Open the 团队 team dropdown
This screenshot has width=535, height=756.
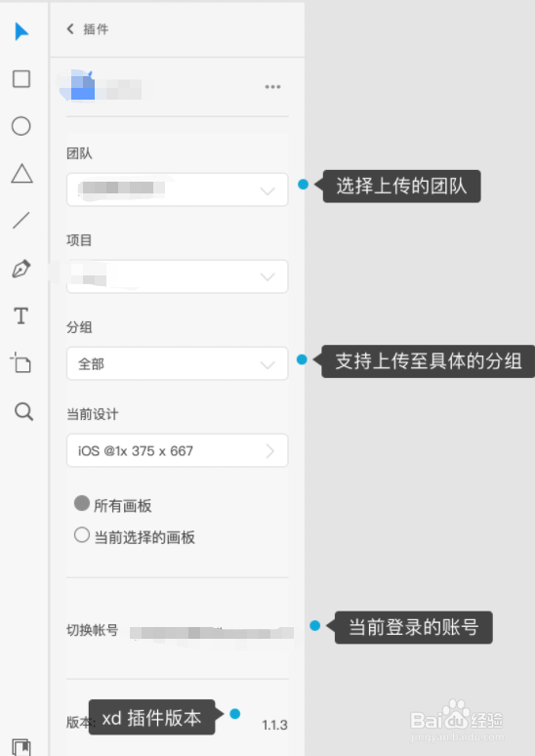point(177,189)
